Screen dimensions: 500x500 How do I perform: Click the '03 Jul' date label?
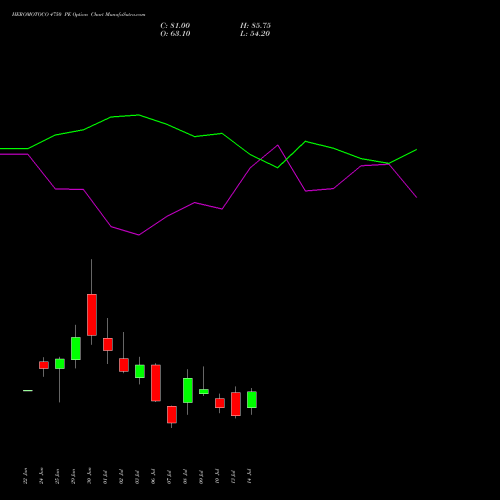137,476
